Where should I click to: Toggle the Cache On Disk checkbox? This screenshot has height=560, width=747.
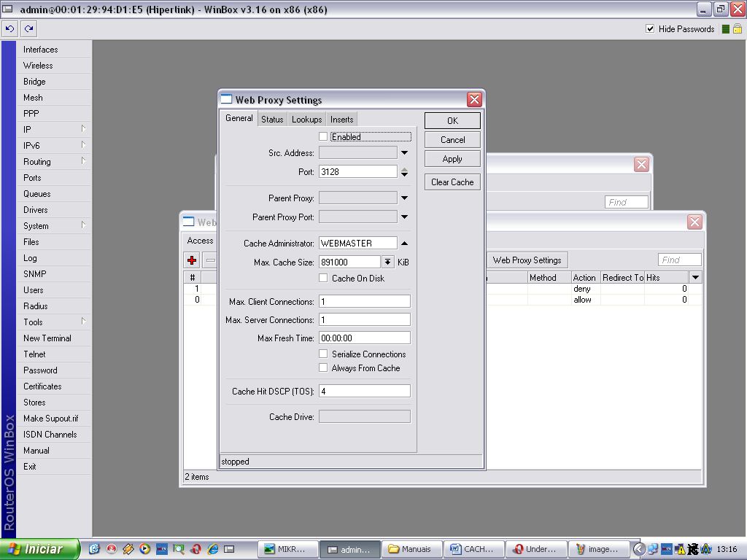coord(323,279)
